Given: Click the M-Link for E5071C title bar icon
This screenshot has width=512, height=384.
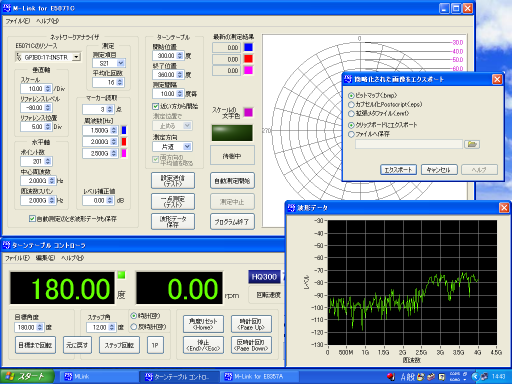Looking at the screenshot, I should click(x=6, y=8).
